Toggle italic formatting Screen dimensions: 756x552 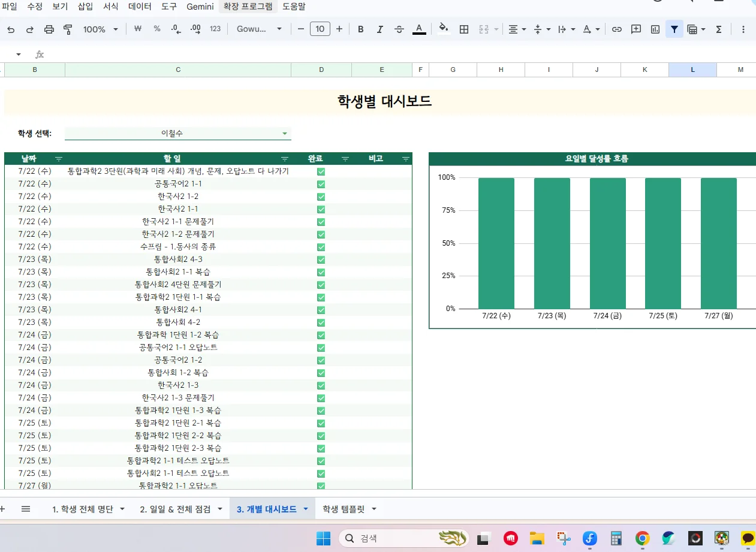(379, 29)
